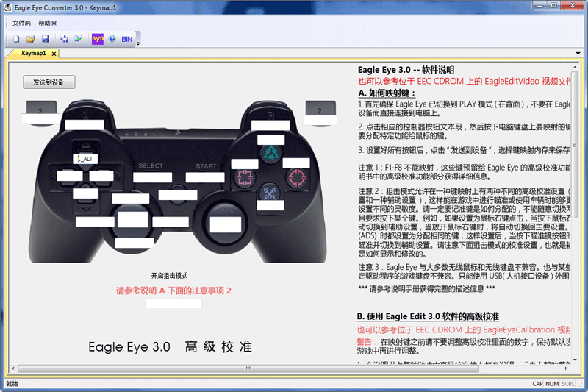Click the 'Eagle Eye 3.0 高级校准' title text

(171, 347)
